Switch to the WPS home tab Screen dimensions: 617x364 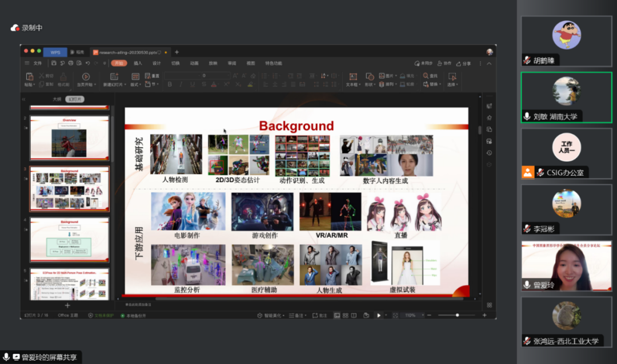tap(55, 52)
